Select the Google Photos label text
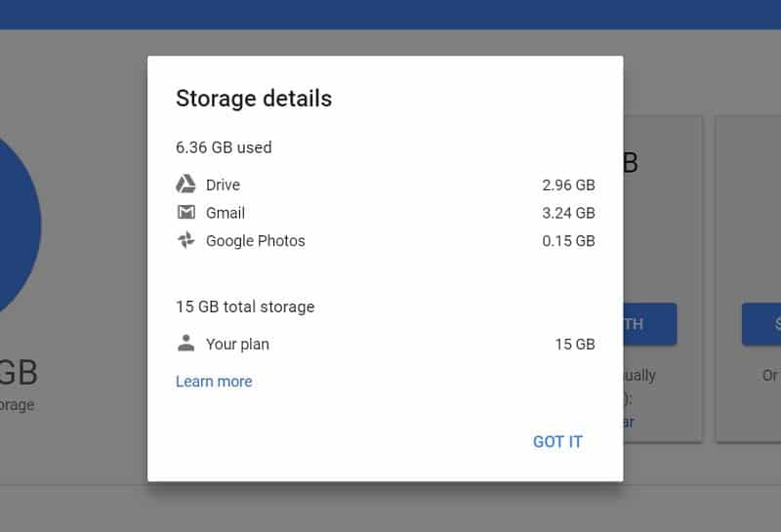 (x=256, y=241)
